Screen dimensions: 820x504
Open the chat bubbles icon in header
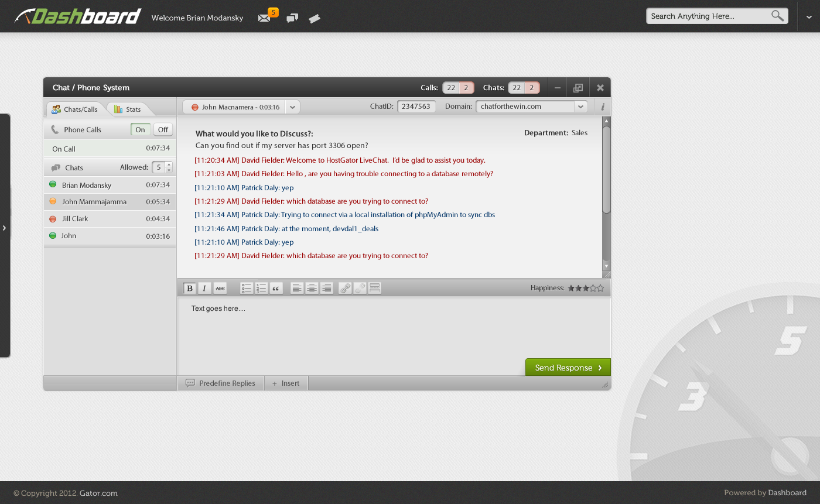click(x=292, y=18)
